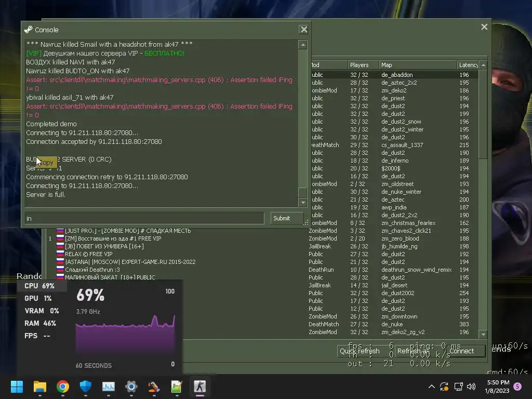Select RAM 46% metric in overlay

(42, 323)
